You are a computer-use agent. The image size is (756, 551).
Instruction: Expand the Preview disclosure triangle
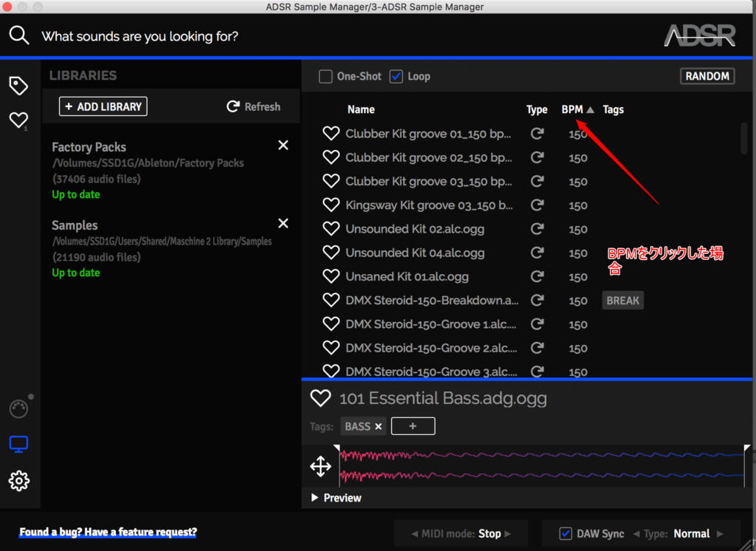coord(315,498)
